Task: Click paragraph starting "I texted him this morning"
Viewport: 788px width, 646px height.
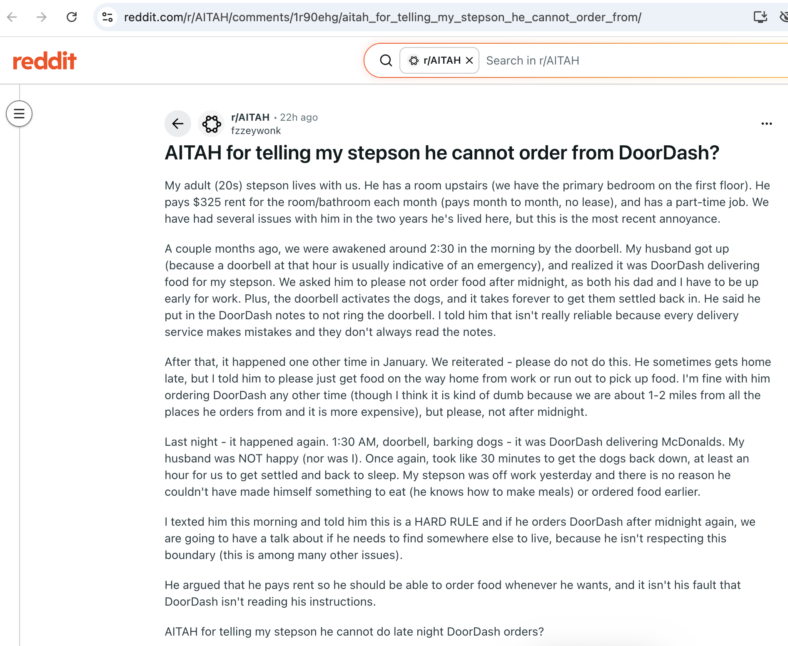Action: 460,538
